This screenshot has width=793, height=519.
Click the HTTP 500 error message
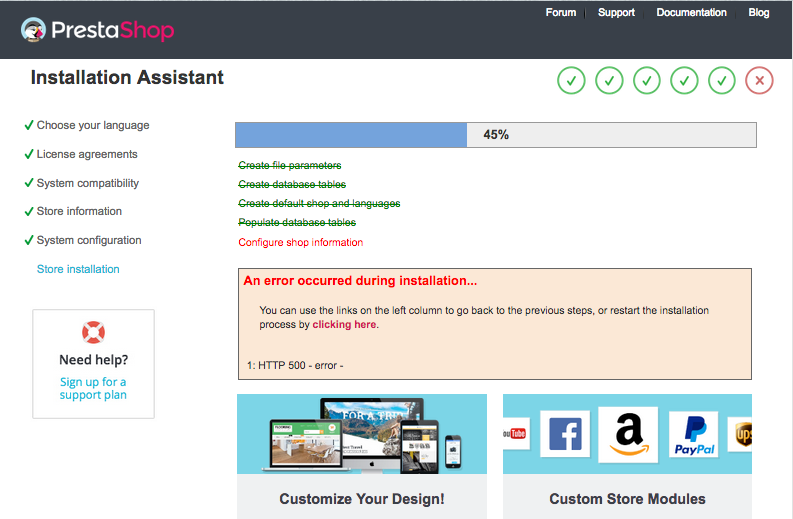[295, 365]
